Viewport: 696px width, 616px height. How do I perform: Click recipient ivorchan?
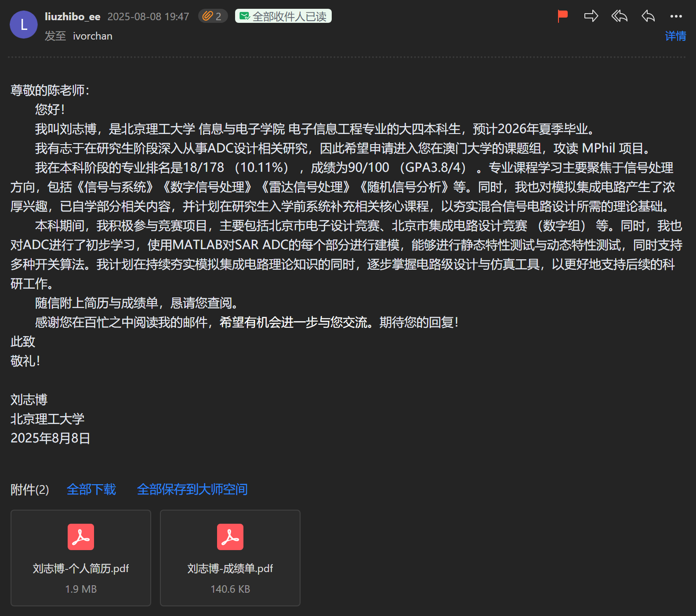coord(93,36)
